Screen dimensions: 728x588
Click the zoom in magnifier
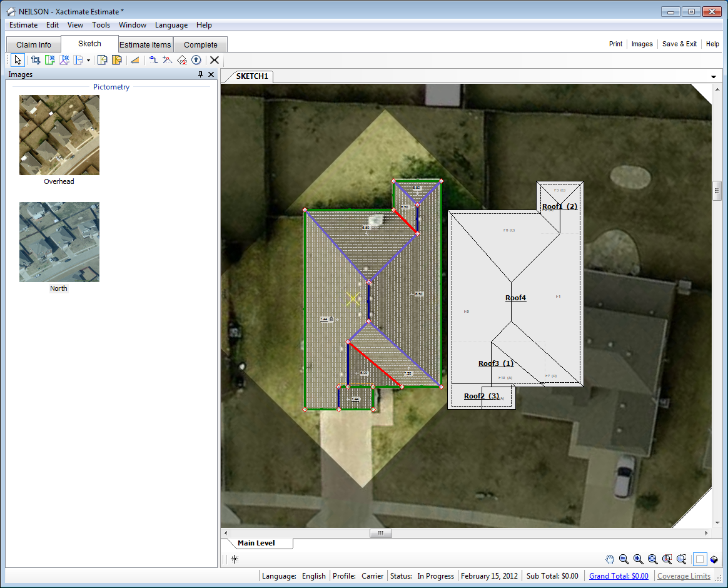coord(638,559)
